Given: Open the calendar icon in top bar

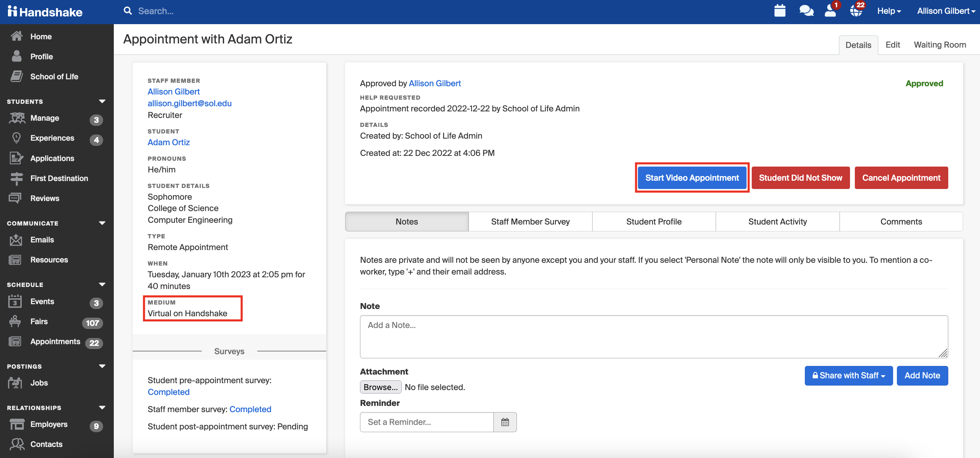Looking at the screenshot, I should (x=780, y=11).
